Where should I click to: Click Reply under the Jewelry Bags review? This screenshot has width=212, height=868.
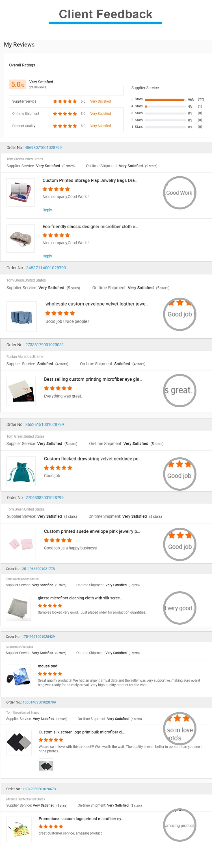coord(47,210)
